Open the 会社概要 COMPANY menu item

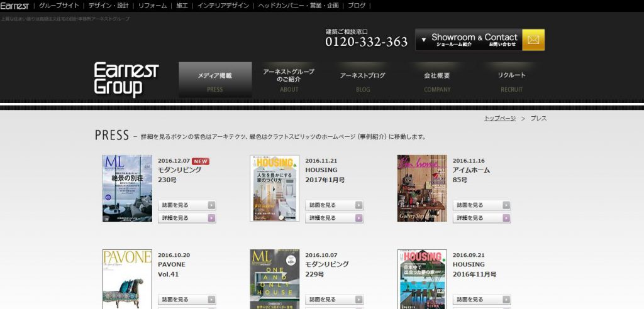437,80
